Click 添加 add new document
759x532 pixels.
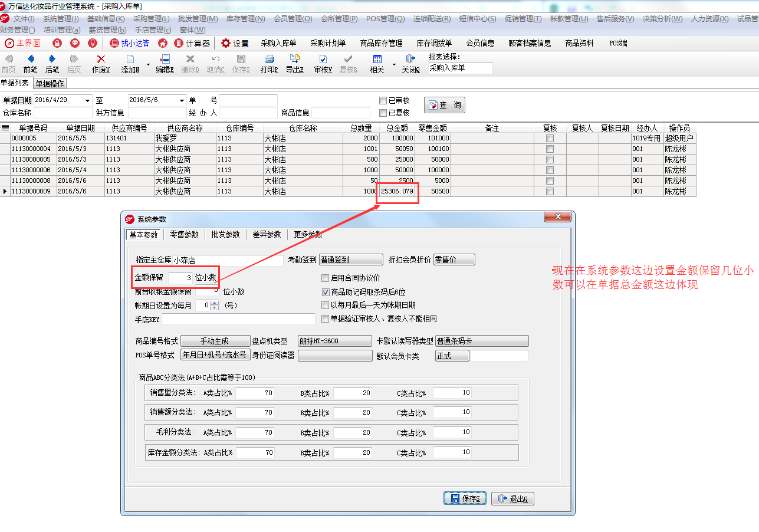[x=130, y=64]
